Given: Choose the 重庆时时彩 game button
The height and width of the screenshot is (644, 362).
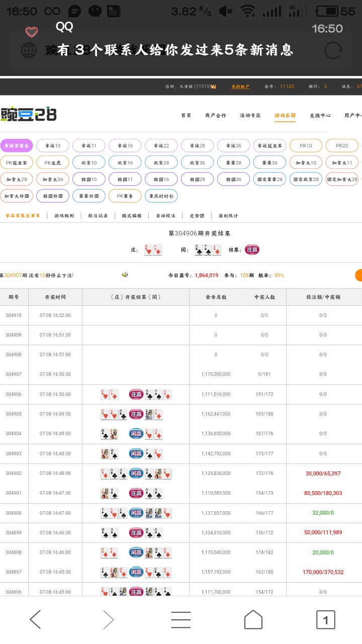Looking at the screenshot, I should [x=161, y=195].
